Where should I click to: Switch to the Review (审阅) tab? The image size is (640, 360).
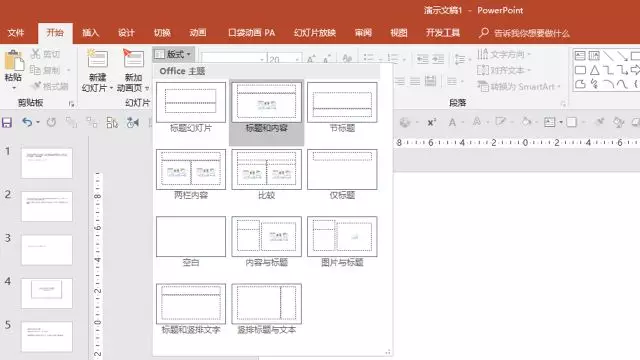[363, 33]
